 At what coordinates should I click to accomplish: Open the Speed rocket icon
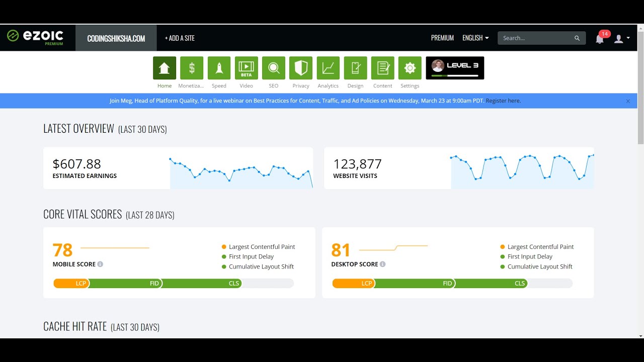[219, 68]
